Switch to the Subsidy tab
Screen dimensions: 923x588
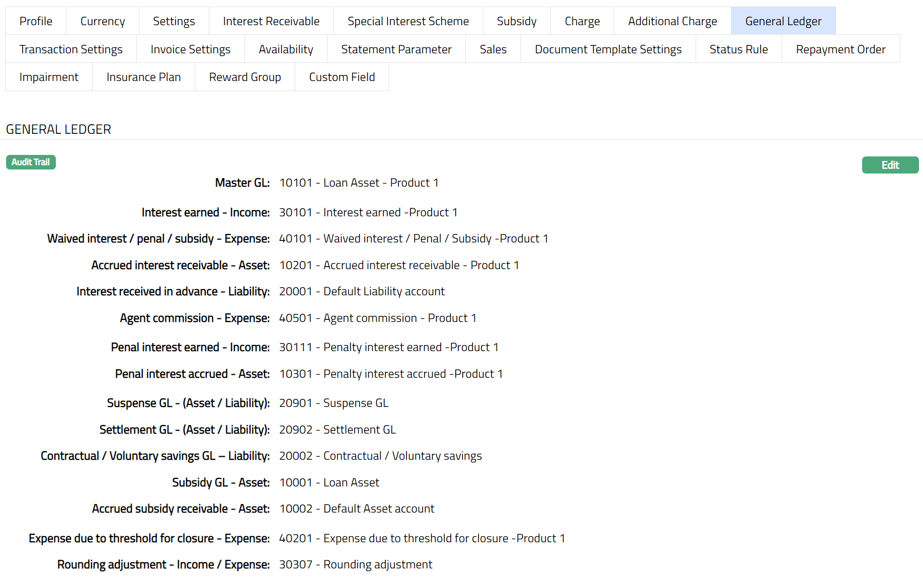point(517,21)
